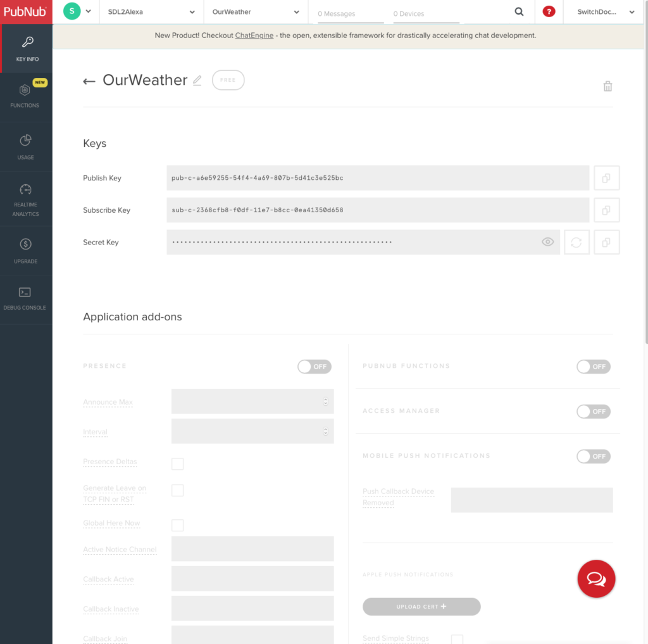
Task: Copy the Publish Key
Action: tap(606, 178)
